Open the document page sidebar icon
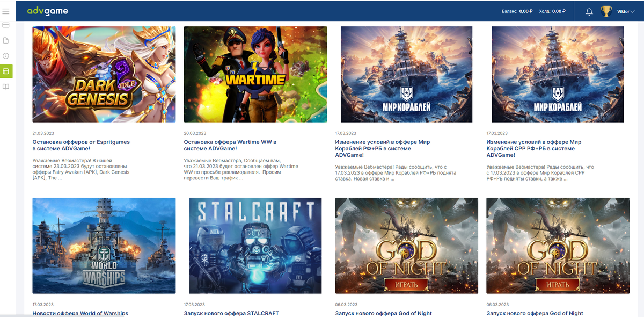The height and width of the screenshot is (317, 644). click(x=6, y=40)
